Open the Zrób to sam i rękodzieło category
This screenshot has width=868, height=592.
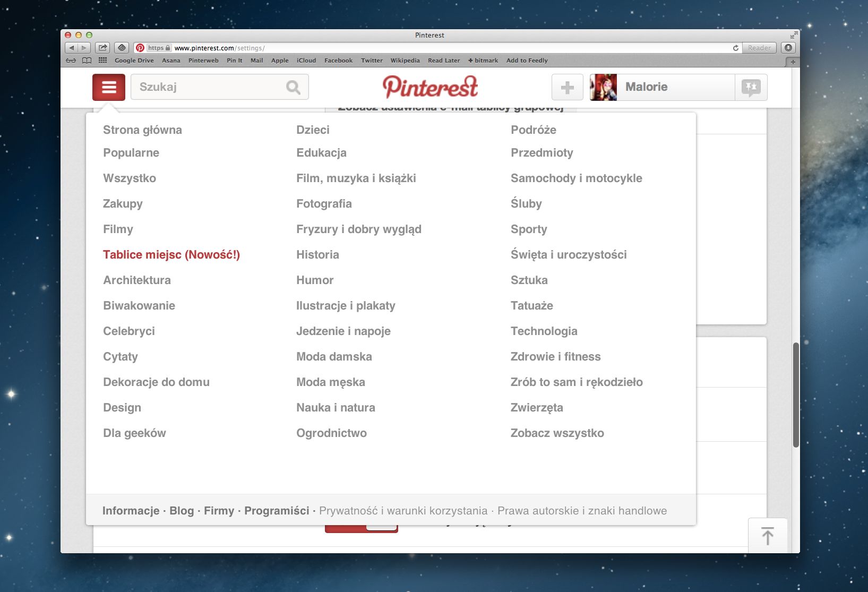click(x=577, y=382)
